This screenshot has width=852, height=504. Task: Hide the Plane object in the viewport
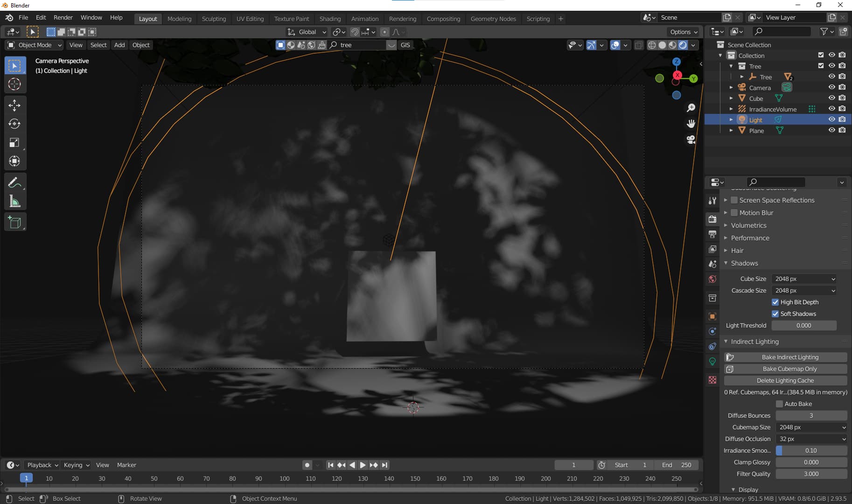coord(832,130)
